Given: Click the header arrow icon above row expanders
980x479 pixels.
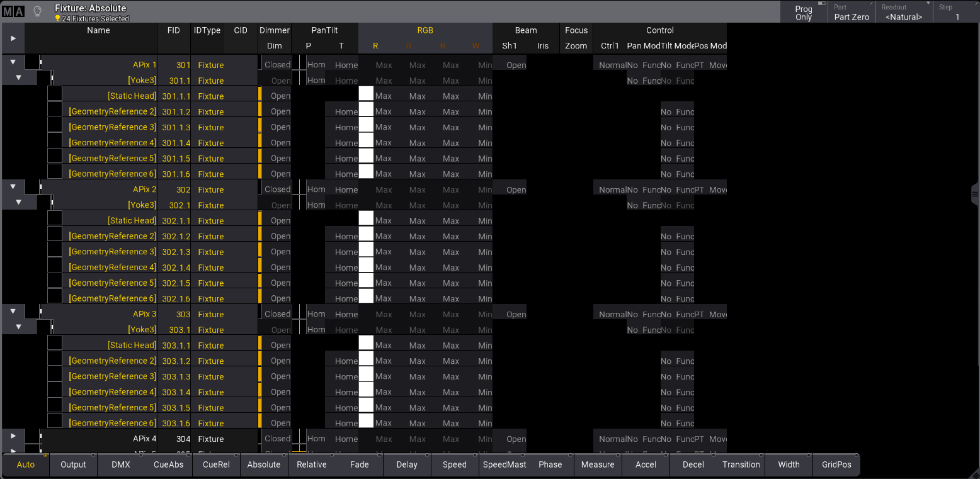Looking at the screenshot, I should tap(13, 38).
